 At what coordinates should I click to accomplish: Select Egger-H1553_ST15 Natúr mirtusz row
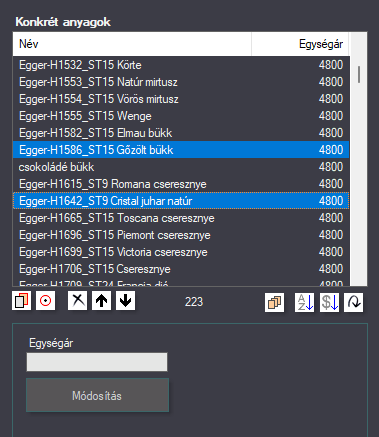(x=181, y=82)
